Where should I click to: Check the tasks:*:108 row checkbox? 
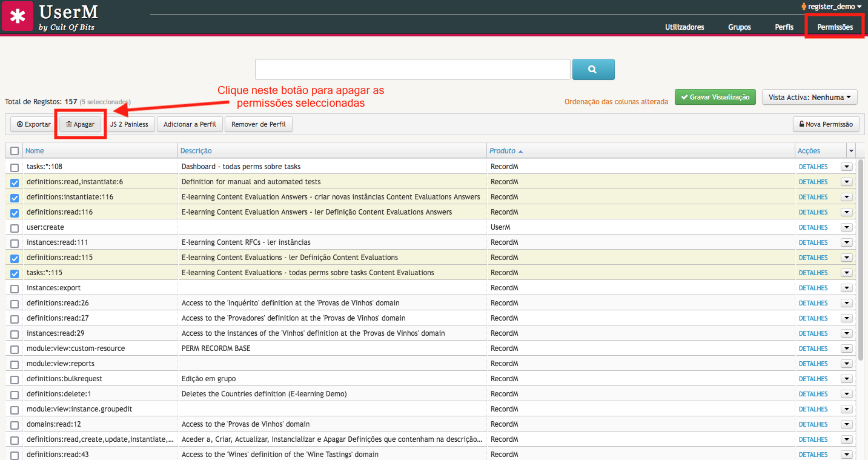pyautogui.click(x=15, y=167)
